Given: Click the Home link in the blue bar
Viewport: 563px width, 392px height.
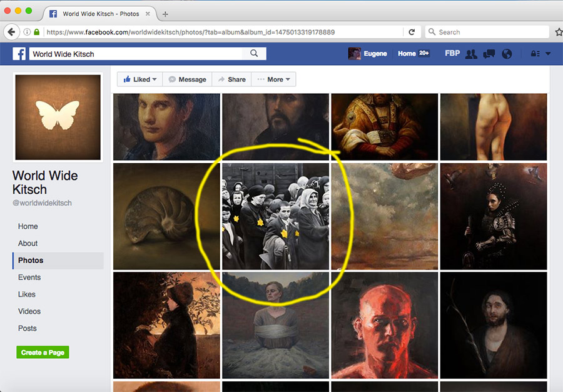Looking at the screenshot, I should pos(407,54).
